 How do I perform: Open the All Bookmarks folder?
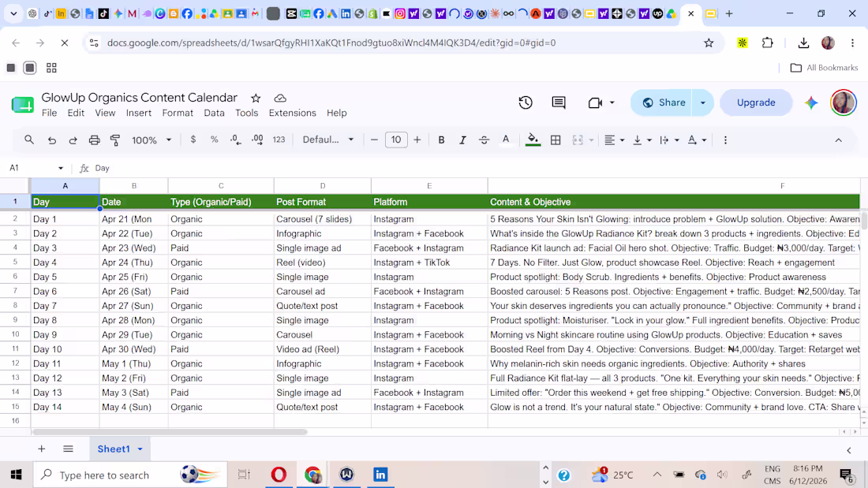824,68
